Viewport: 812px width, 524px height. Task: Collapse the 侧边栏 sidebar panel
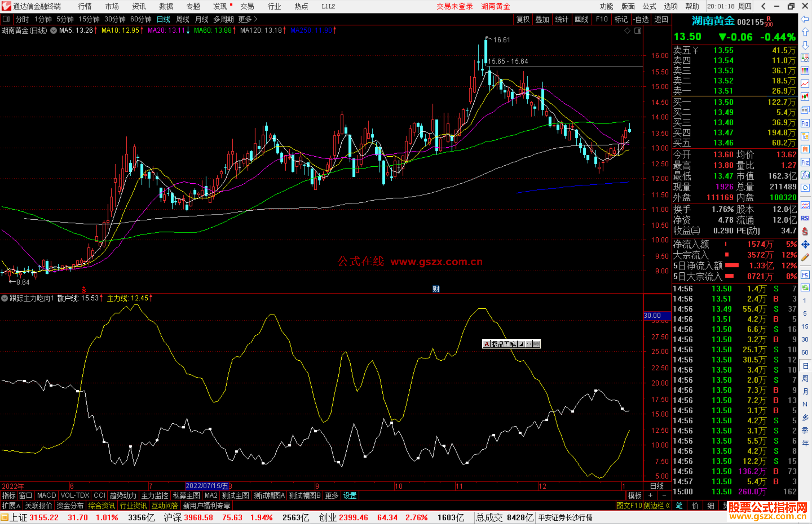657,506
